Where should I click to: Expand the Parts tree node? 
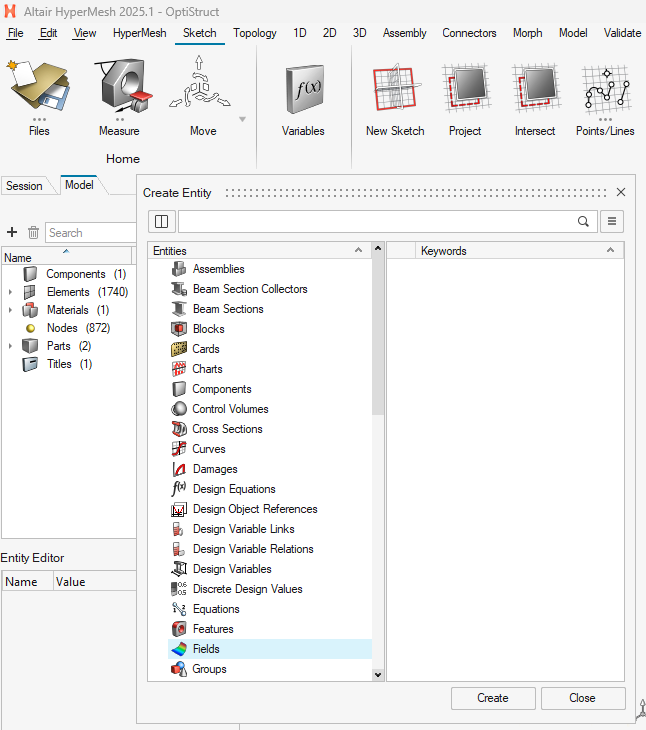[10, 346]
